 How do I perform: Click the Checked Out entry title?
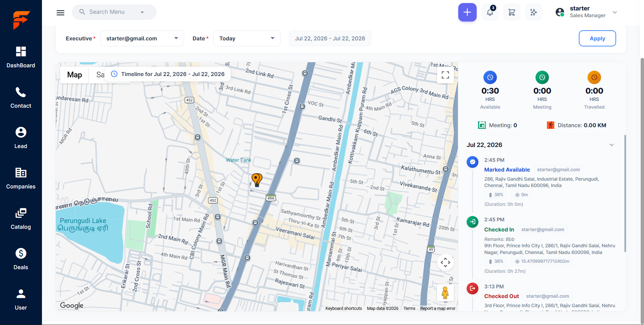click(x=502, y=296)
